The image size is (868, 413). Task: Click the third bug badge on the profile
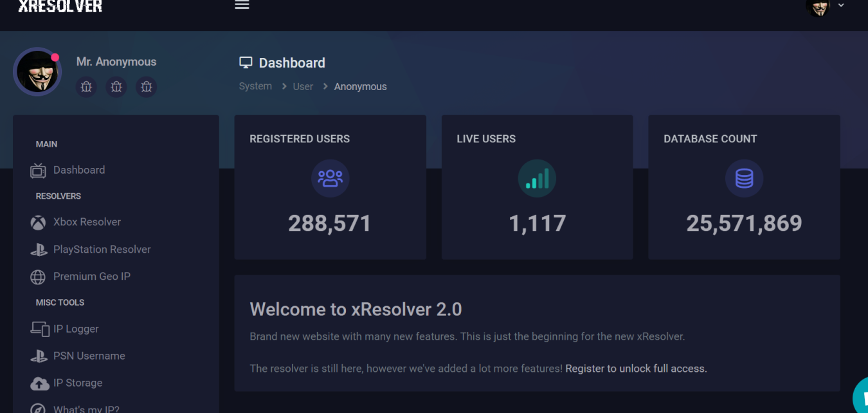pyautogui.click(x=146, y=87)
